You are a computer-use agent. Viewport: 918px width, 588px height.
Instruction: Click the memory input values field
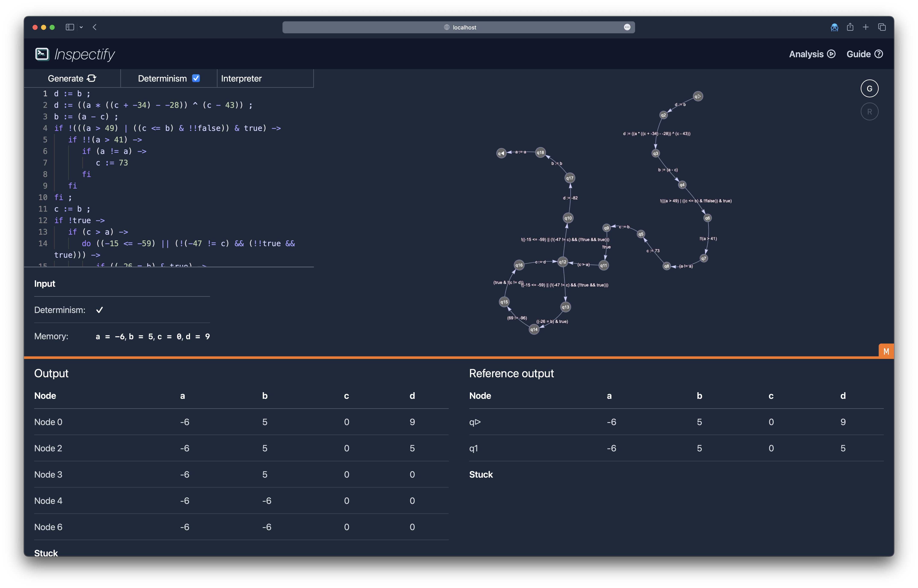(x=152, y=337)
